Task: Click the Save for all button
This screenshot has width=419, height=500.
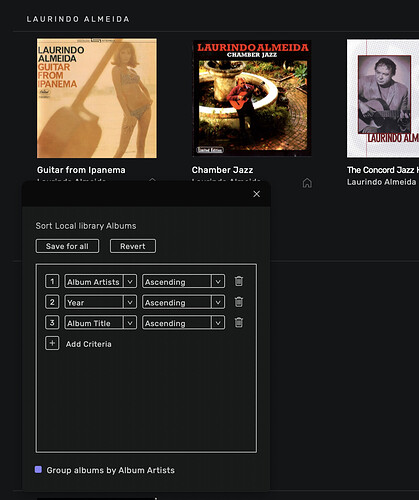Action: pyautogui.click(x=67, y=246)
